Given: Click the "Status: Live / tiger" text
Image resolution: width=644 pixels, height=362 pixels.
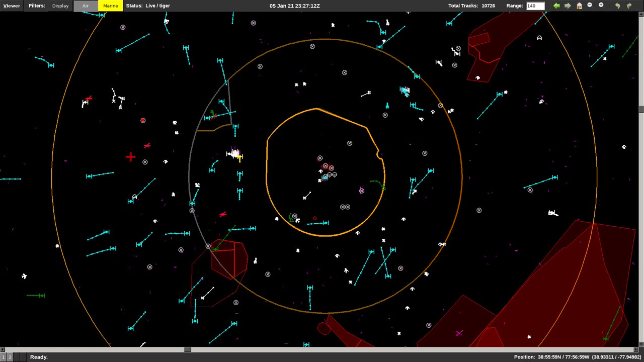Looking at the screenshot, I should pyautogui.click(x=148, y=6).
